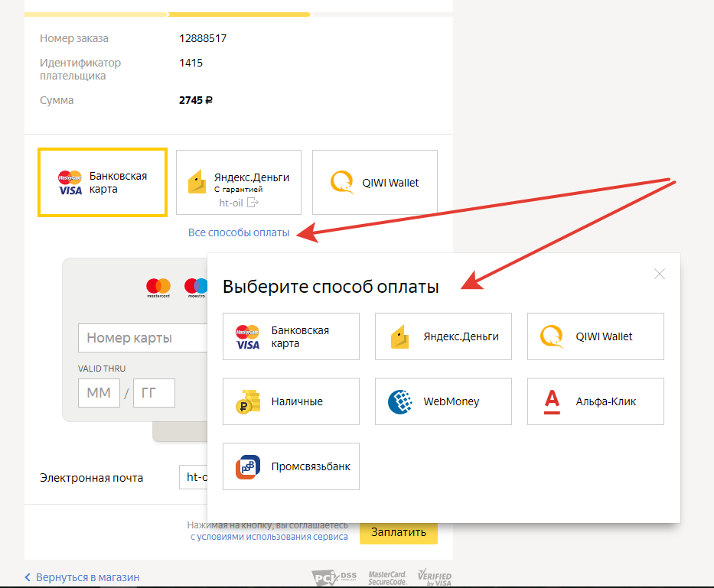Click the yellow wallet icon in popup
This screenshot has width=714, height=588.
pyautogui.click(x=399, y=336)
